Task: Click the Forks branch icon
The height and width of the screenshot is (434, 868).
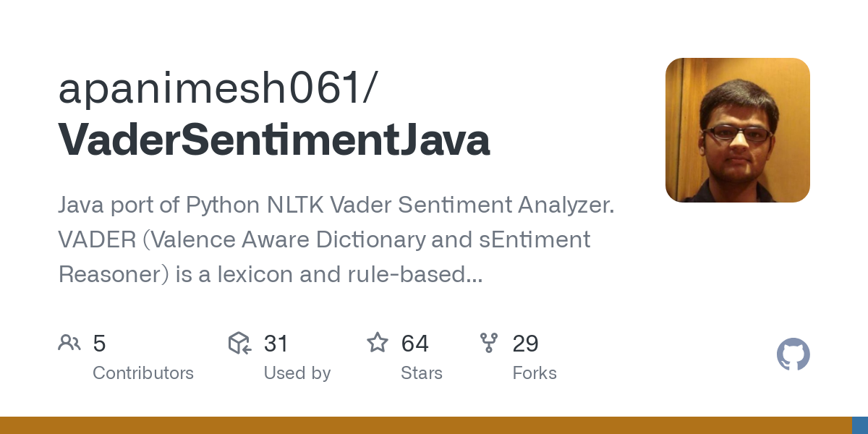Action: (489, 343)
